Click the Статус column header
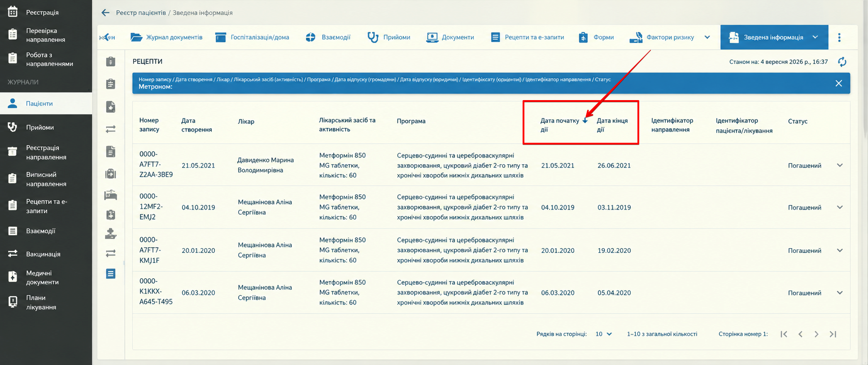 pos(798,121)
